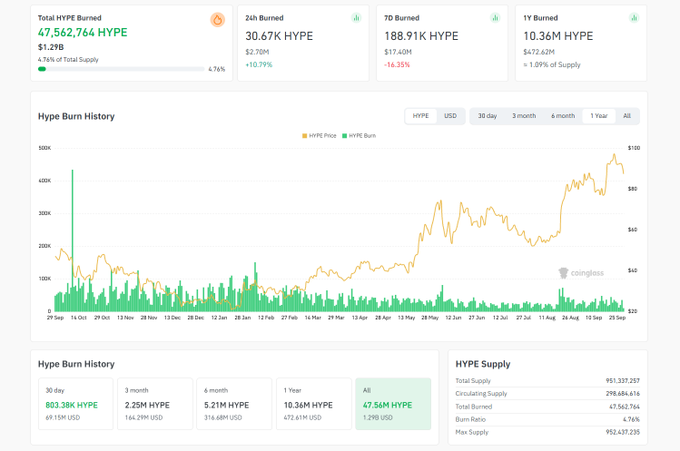The height and width of the screenshot is (451, 680).
Task: Choose the 3 month burn history card
Action: click(x=155, y=404)
